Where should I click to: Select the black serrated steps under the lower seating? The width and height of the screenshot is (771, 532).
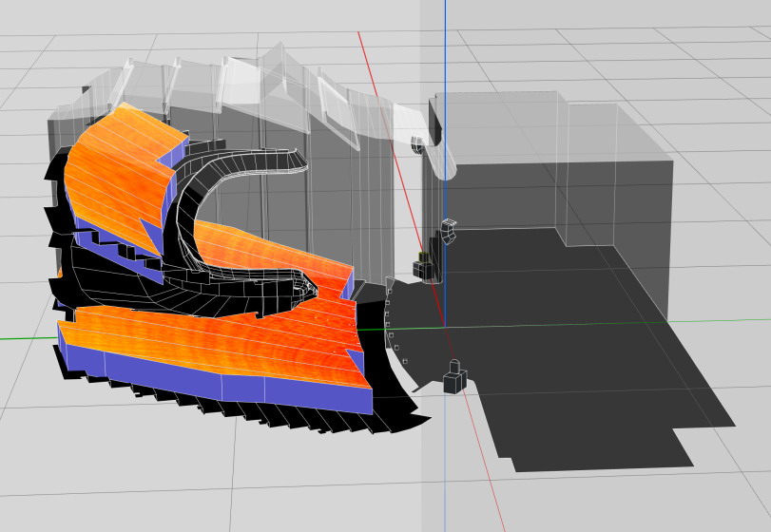point(285,415)
